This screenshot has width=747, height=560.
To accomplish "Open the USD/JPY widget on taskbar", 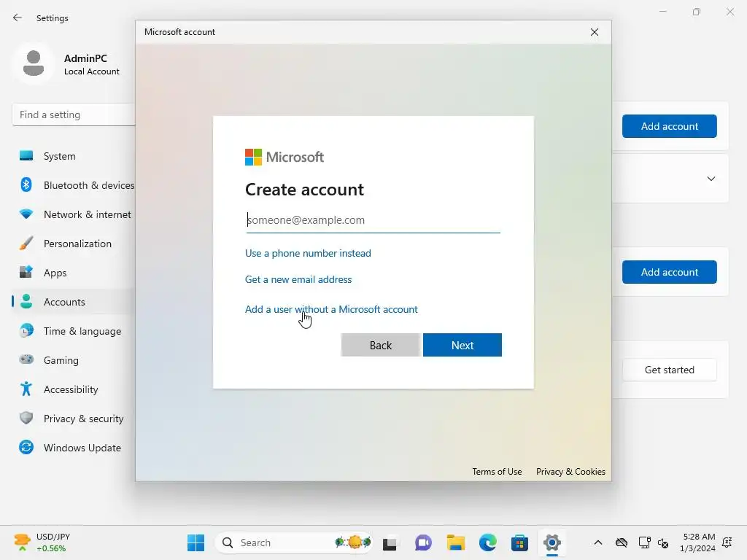I will click(42, 542).
